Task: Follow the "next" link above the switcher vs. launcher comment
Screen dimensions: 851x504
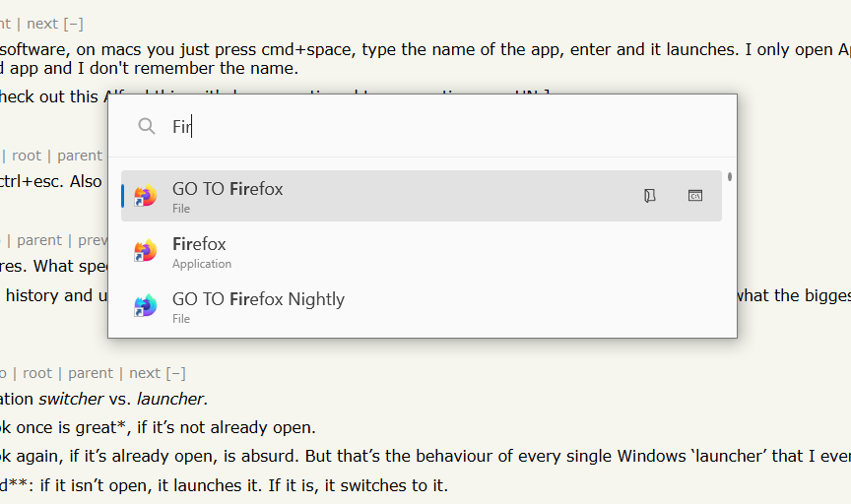Action: pos(145,373)
